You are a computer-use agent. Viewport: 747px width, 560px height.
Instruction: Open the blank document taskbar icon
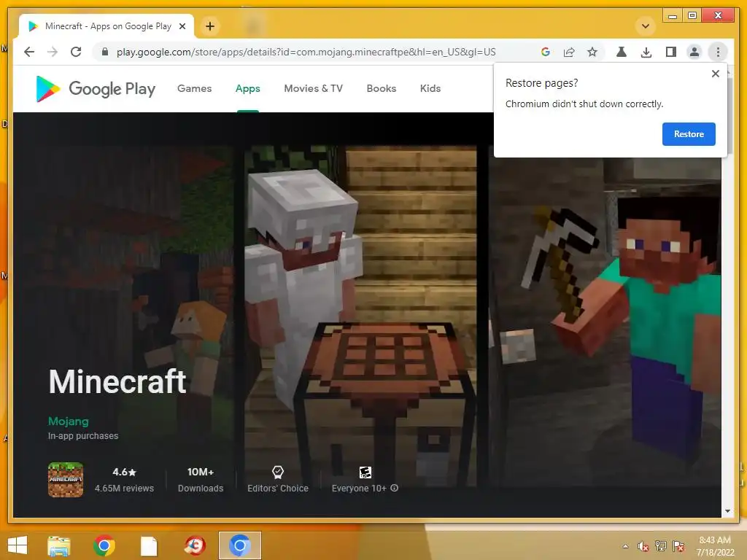(x=149, y=545)
